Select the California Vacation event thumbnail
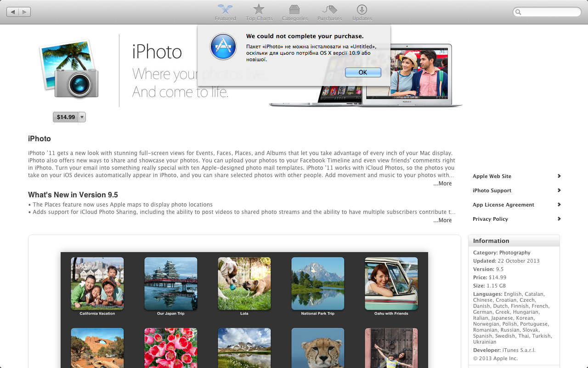588x368 pixels. tap(97, 283)
